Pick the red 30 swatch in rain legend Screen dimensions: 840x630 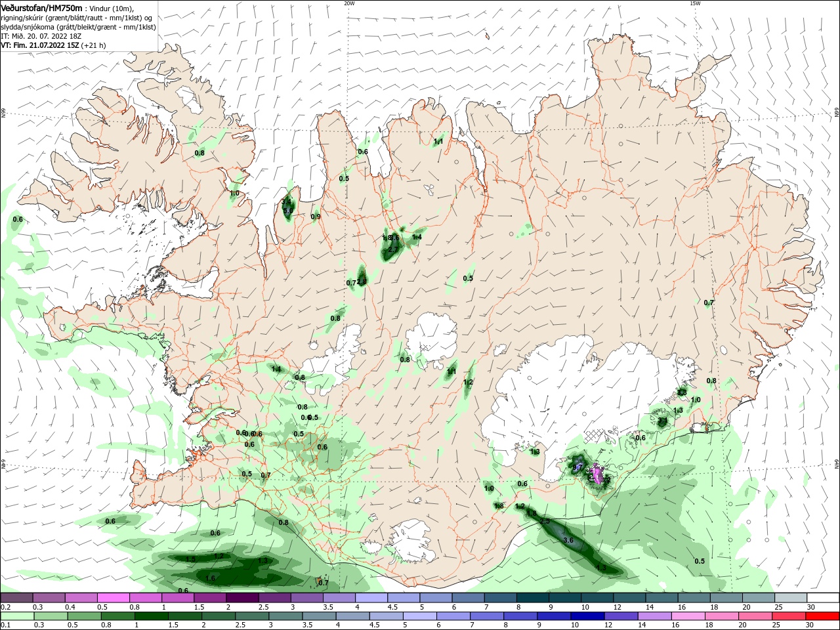click(823, 616)
